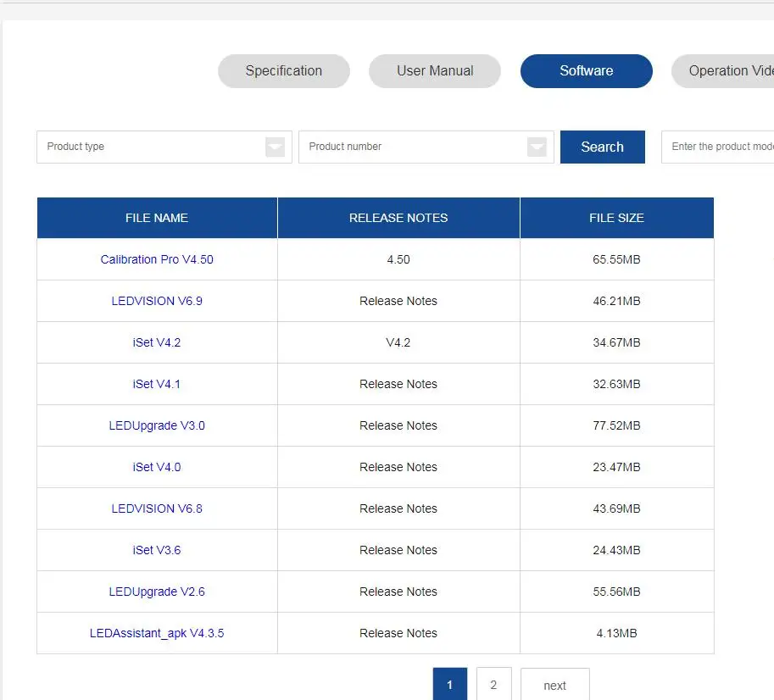Open the iSet V4.2 download link

coord(157,342)
